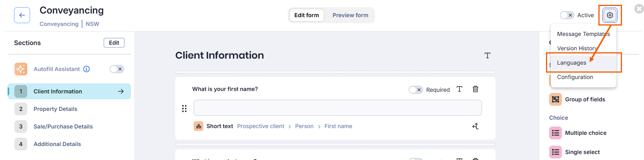Image resolution: width=644 pixels, height=160 pixels.
Task: Expand the Client Information section arrow
Action: click(x=121, y=91)
